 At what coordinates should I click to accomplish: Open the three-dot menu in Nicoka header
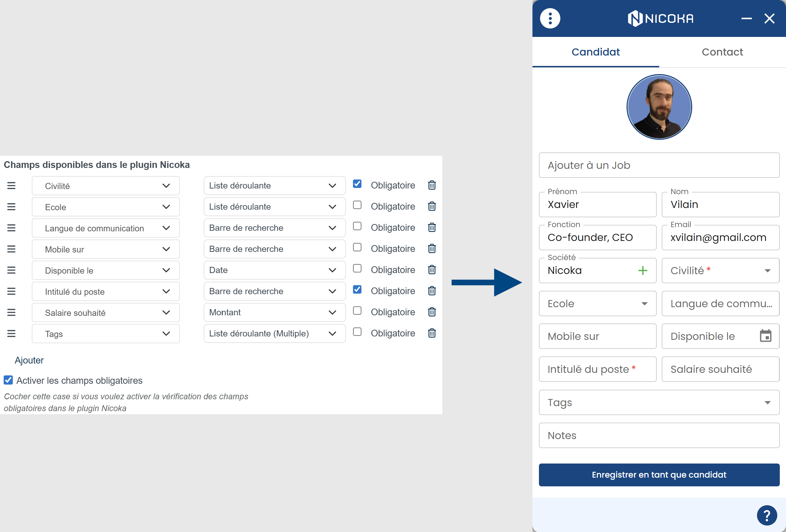550,18
